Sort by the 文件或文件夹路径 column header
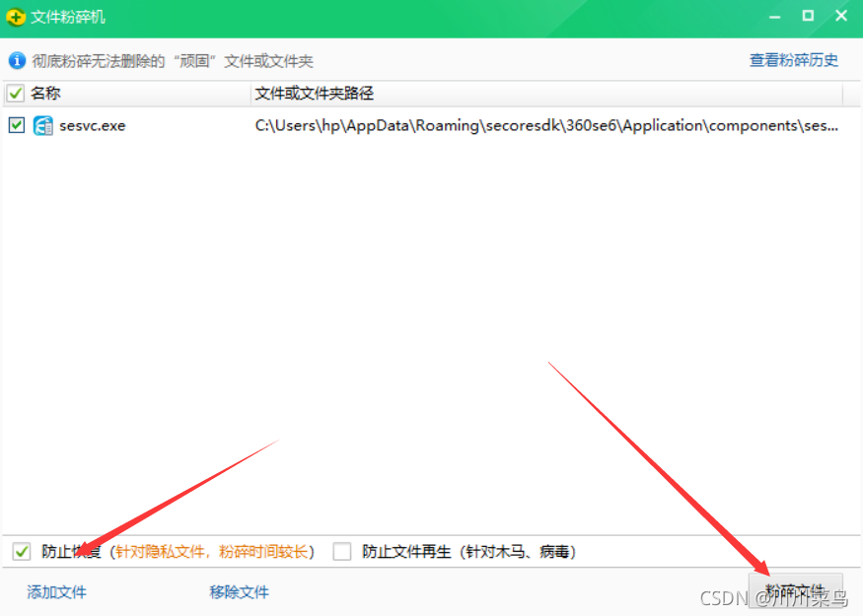The image size is (863, 616). (546, 93)
